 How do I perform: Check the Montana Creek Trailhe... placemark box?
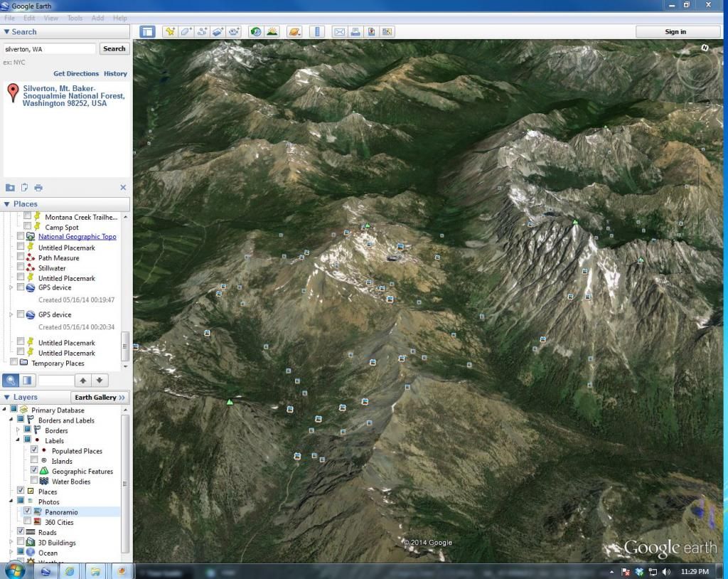click(28, 216)
